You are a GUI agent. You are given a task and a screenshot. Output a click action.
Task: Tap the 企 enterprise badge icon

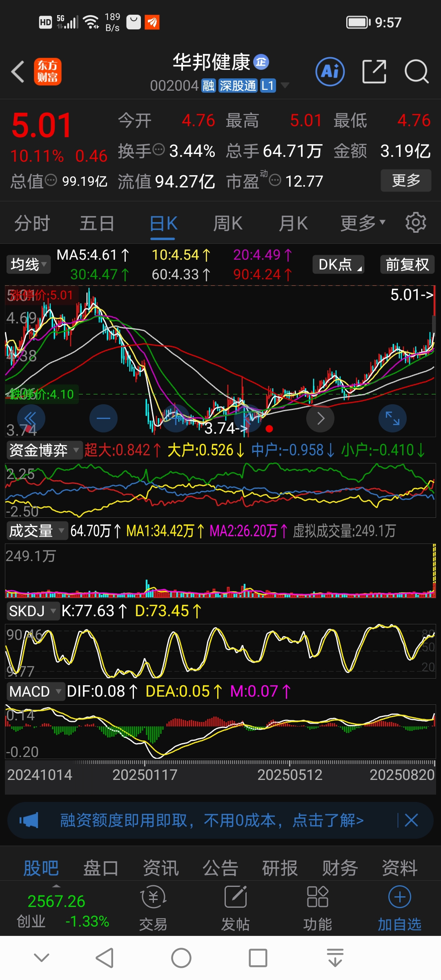tap(261, 62)
